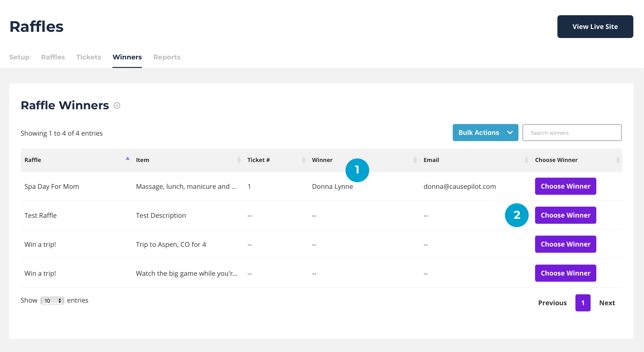Go to the Next results page
This screenshot has width=644, height=352.
(607, 303)
